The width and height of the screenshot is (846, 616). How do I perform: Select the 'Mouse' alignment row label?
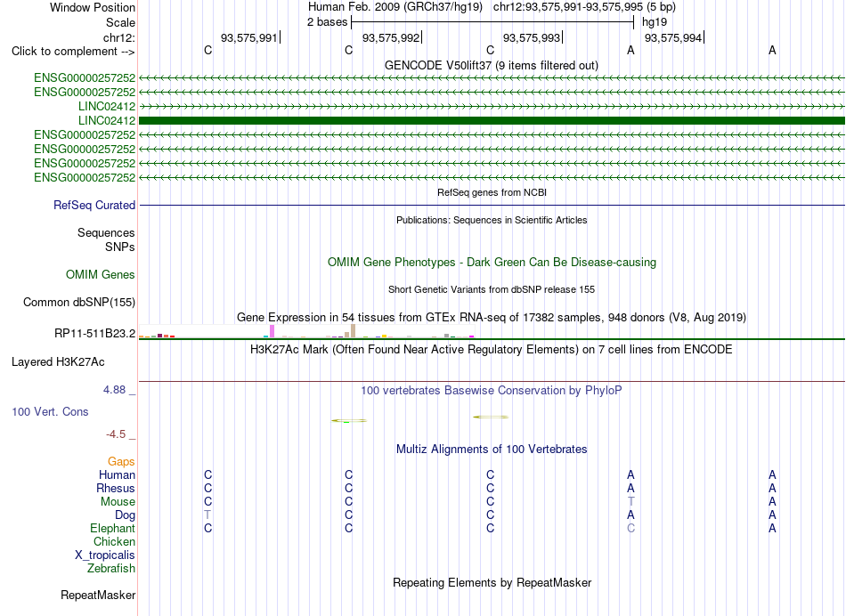[118, 502]
